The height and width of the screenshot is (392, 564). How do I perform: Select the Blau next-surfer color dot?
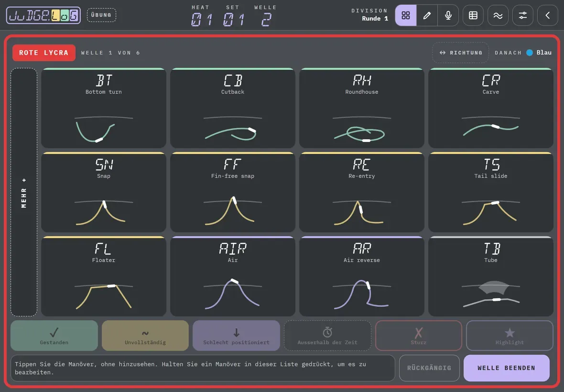[530, 53]
